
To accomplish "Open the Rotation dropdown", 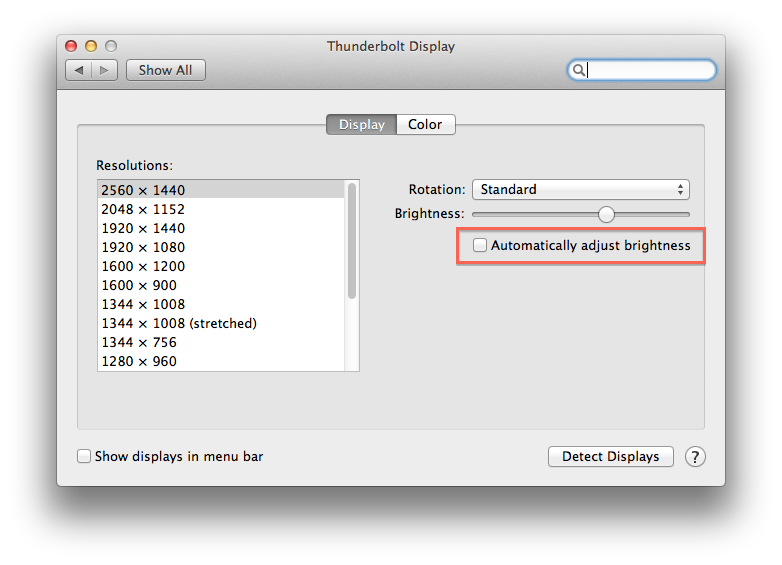I will (x=581, y=189).
